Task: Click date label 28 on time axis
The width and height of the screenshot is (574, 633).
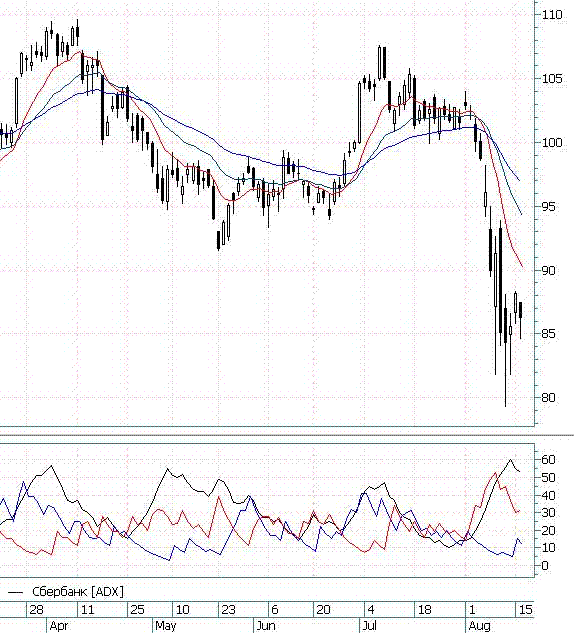Action: click(36, 610)
